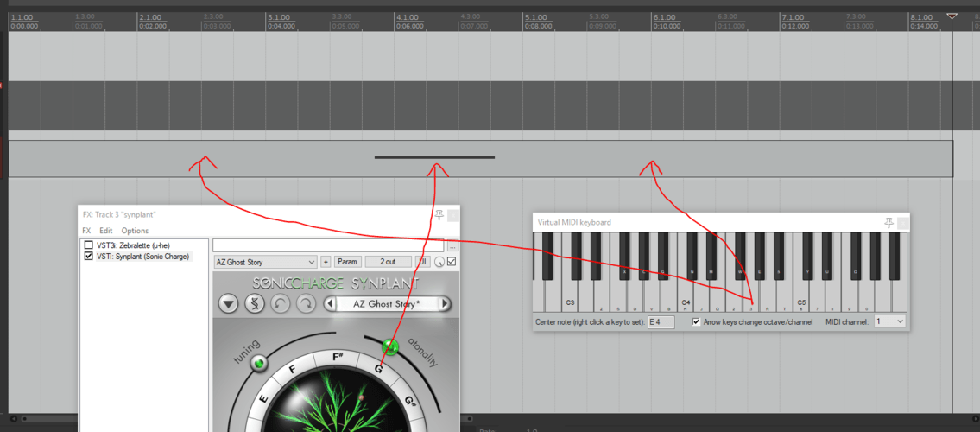This screenshot has height=432, width=980.
Task: Toggle the FX bypass checkbox next to UI
Action: (x=452, y=261)
